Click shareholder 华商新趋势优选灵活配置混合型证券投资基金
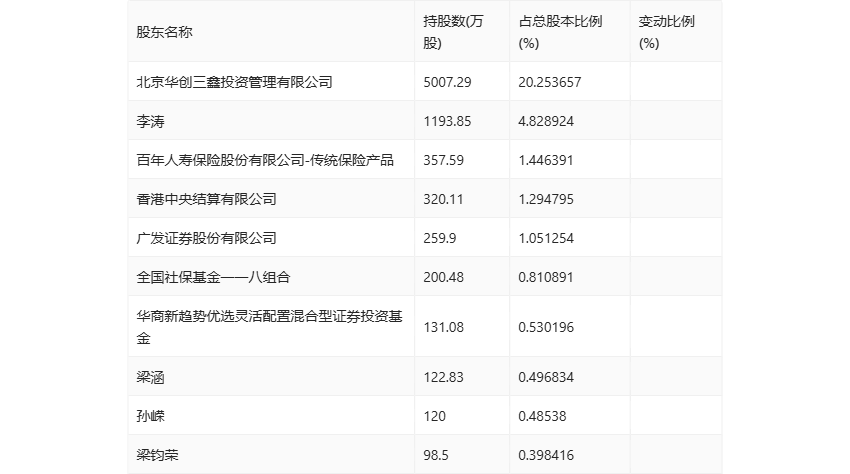This screenshot has width=850, height=474. point(269,327)
